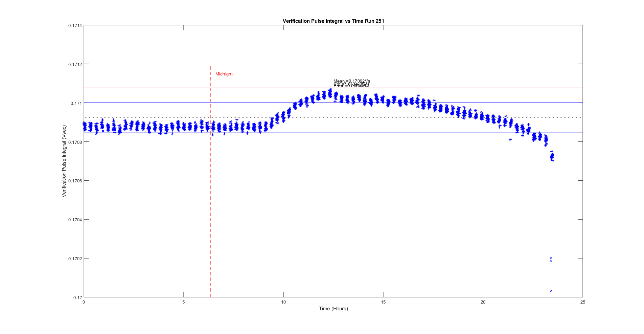Click the data cluster below the red line near hour 23.5
The width and height of the screenshot is (644, 334).
pyautogui.click(x=552, y=157)
